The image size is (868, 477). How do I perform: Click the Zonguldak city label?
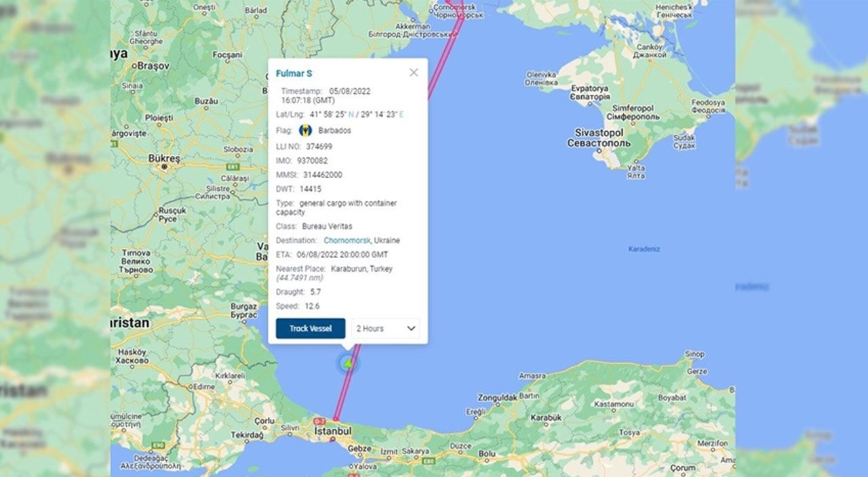[x=497, y=397]
